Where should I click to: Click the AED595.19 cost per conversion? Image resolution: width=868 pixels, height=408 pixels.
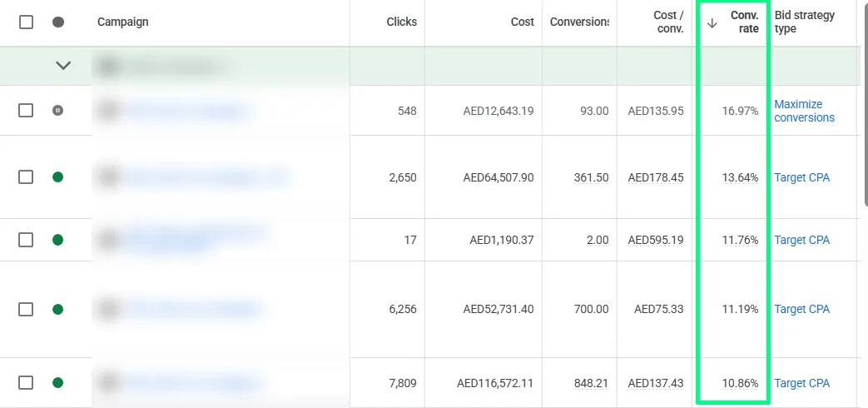656,241
